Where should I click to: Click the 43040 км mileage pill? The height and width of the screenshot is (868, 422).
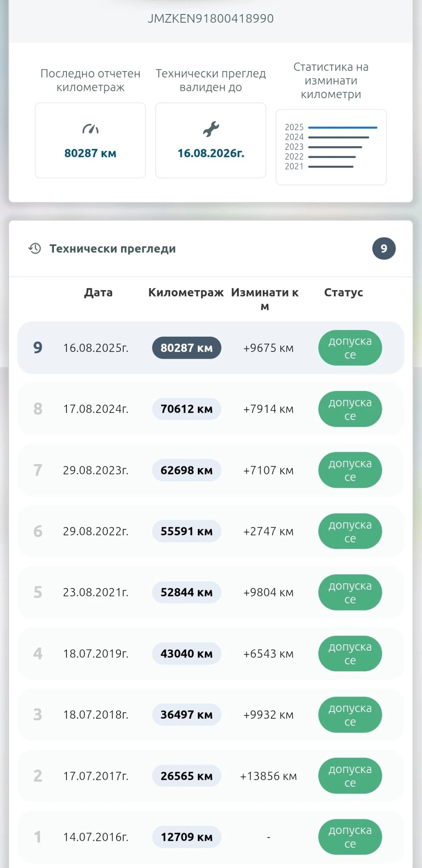(186, 654)
